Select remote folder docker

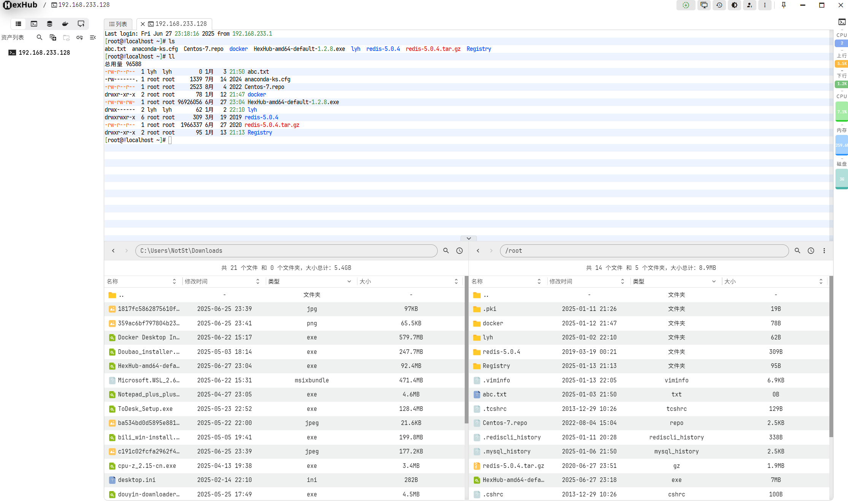pos(649,323)
